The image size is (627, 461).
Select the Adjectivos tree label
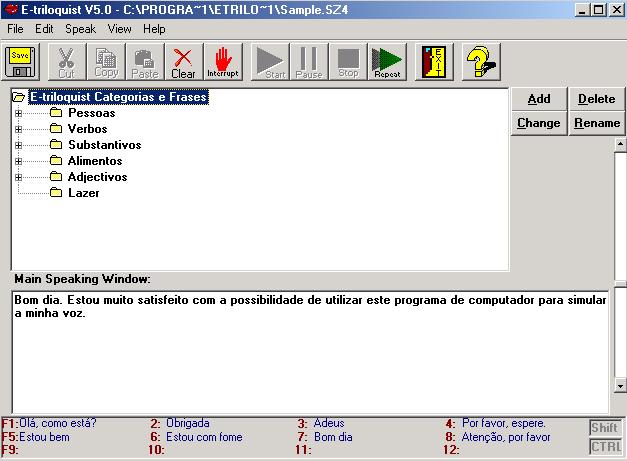click(98, 177)
